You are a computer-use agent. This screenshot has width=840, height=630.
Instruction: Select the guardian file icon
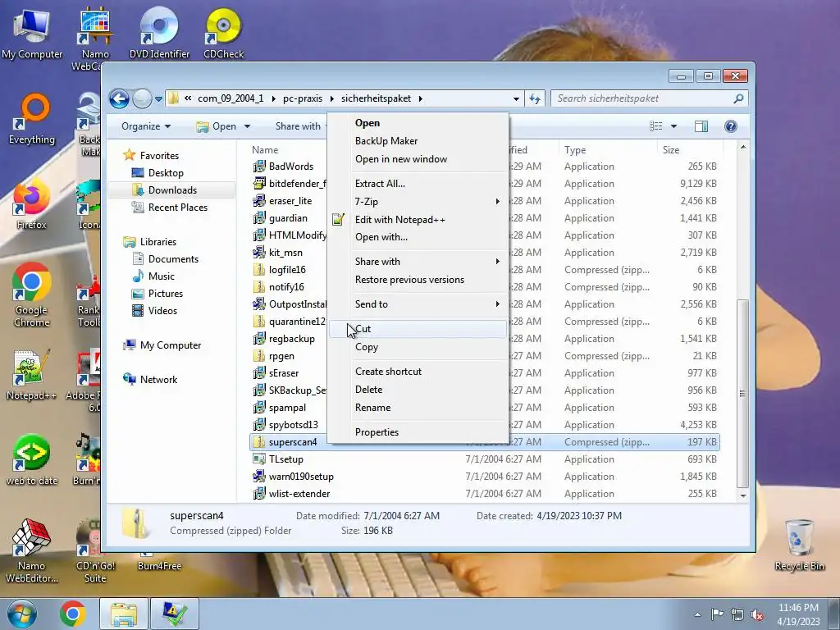(x=259, y=218)
